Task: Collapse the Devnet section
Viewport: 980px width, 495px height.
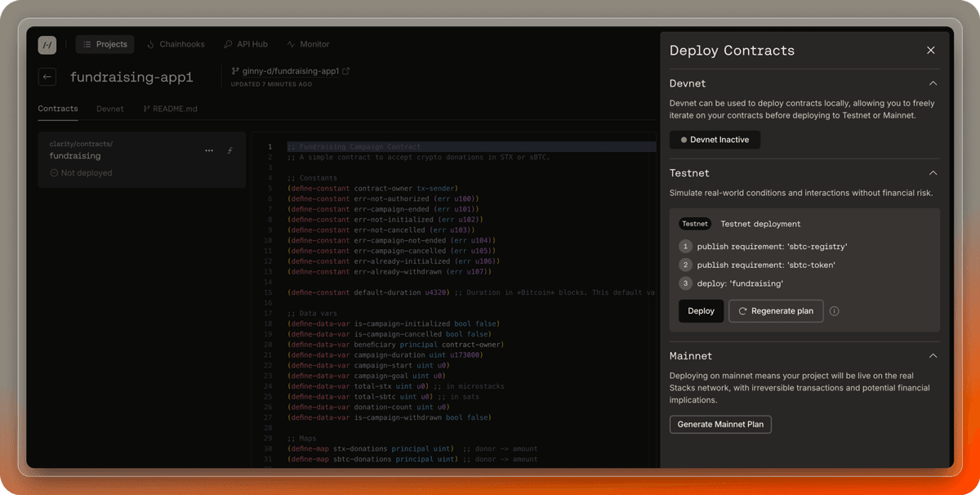Action: point(933,83)
